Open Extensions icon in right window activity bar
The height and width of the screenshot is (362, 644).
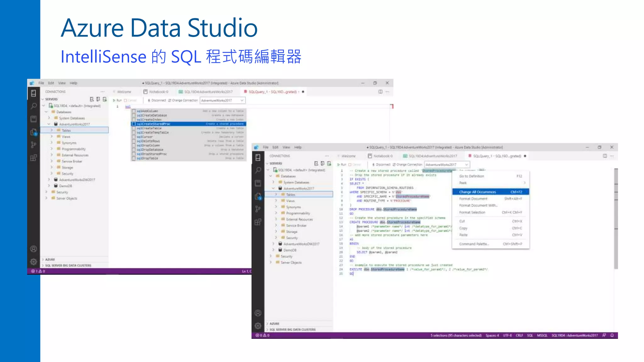[x=258, y=222]
